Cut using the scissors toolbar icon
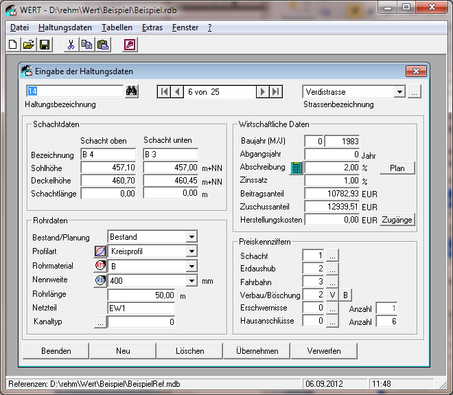The width and height of the screenshot is (453, 395). click(x=71, y=44)
